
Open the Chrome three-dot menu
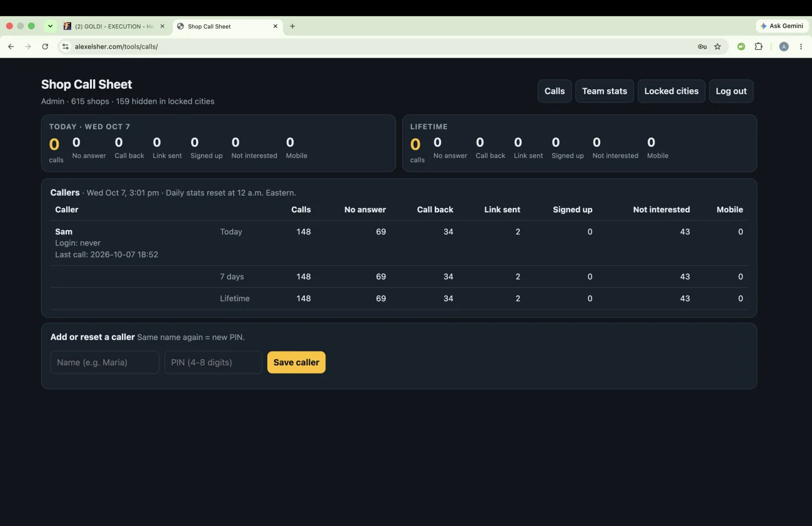(x=801, y=46)
